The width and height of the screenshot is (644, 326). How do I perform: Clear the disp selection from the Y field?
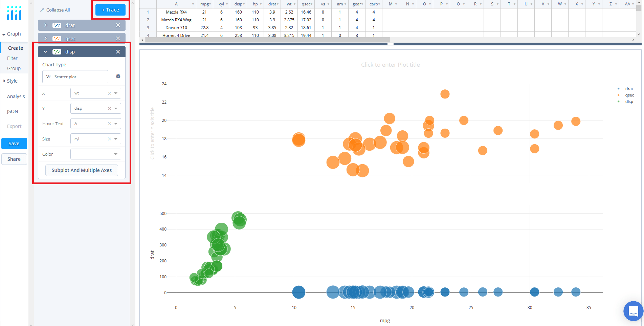[109, 108]
